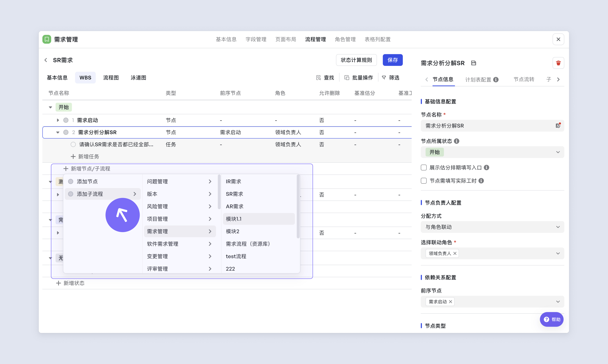The width and height of the screenshot is (608, 364).
Task: Select the 需求启动 row status circle
Action: click(66, 120)
